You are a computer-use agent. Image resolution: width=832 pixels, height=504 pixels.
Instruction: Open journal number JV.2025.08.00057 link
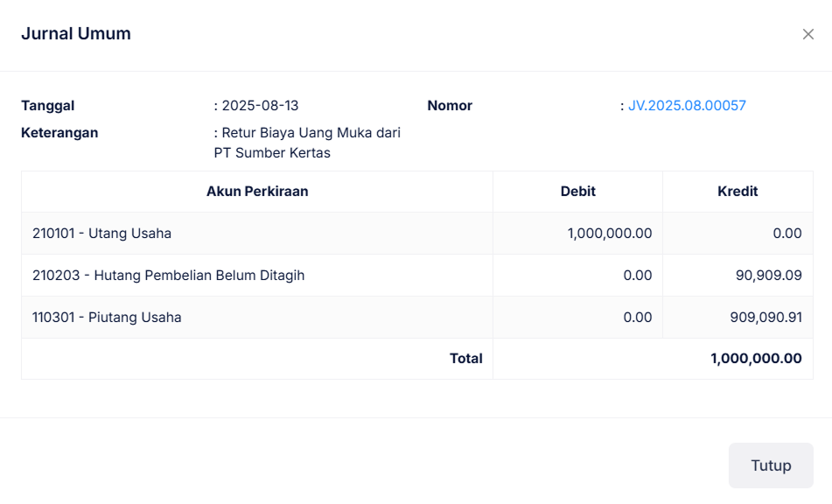687,106
